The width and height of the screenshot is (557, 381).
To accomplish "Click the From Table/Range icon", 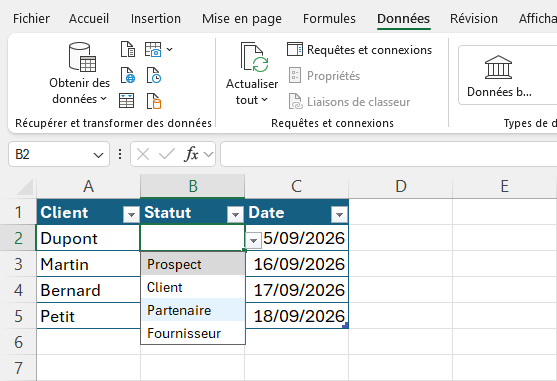I will click(126, 101).
